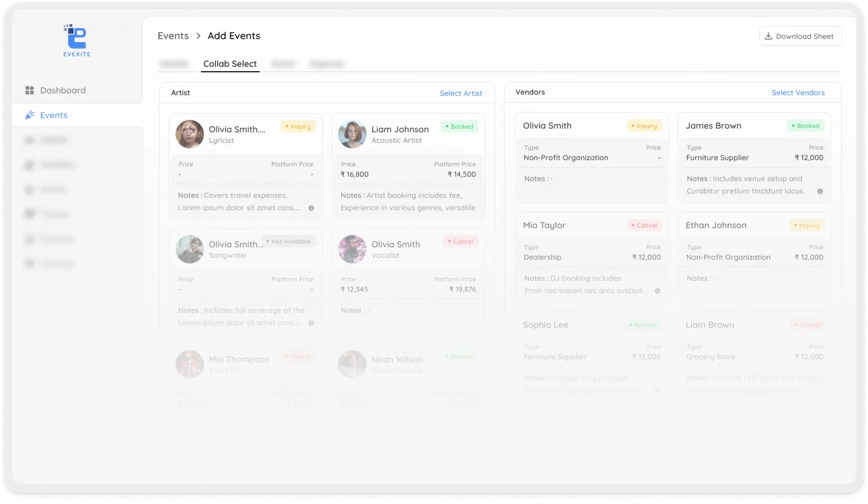Open Dashboard from the sidebar menu
868x504 pixels.
62,90
